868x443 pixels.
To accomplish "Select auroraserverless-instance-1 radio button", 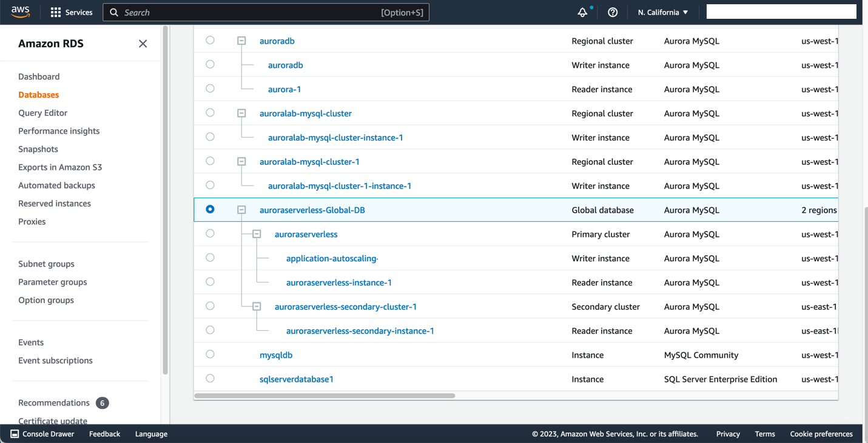I will [210, 282].
